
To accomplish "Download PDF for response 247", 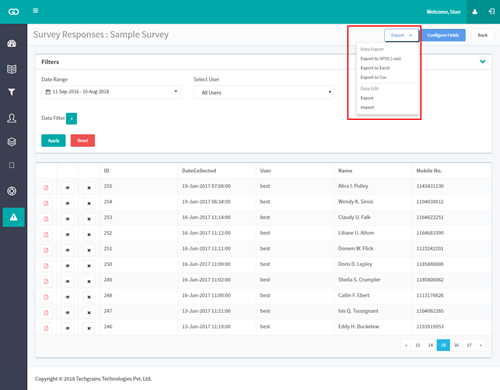I will [46, 313].
